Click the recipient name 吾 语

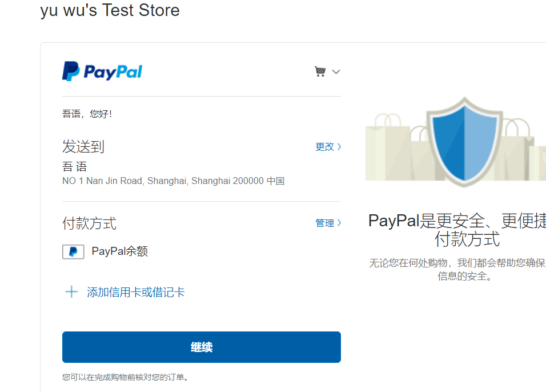click(x=74, y=166)
